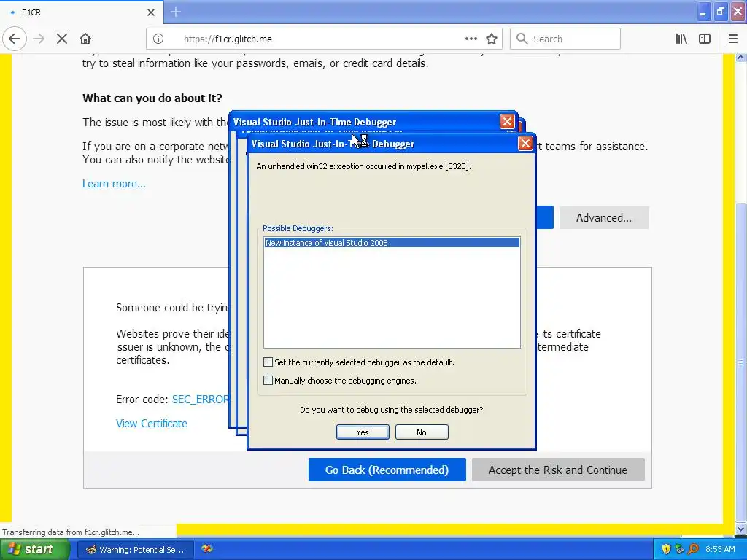Viewport: 747px width, 560px height.
Task: Close the rear Just-In-Time Debugger dialog
Action: (x=507, y=122)
